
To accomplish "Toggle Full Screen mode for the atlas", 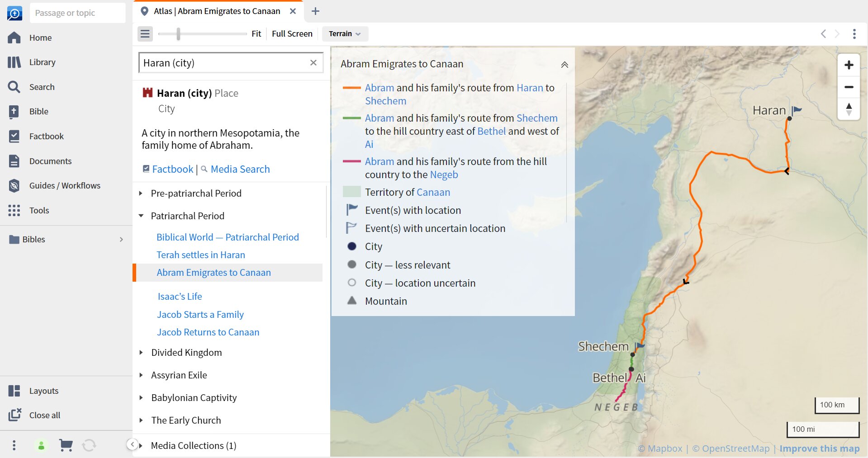I will (292, 33).
